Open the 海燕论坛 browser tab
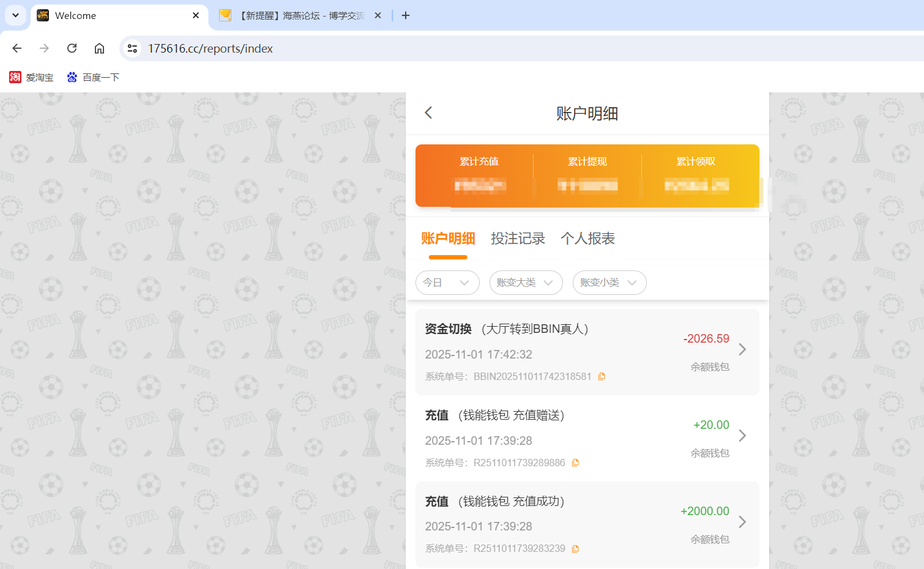 coord(294,15)
